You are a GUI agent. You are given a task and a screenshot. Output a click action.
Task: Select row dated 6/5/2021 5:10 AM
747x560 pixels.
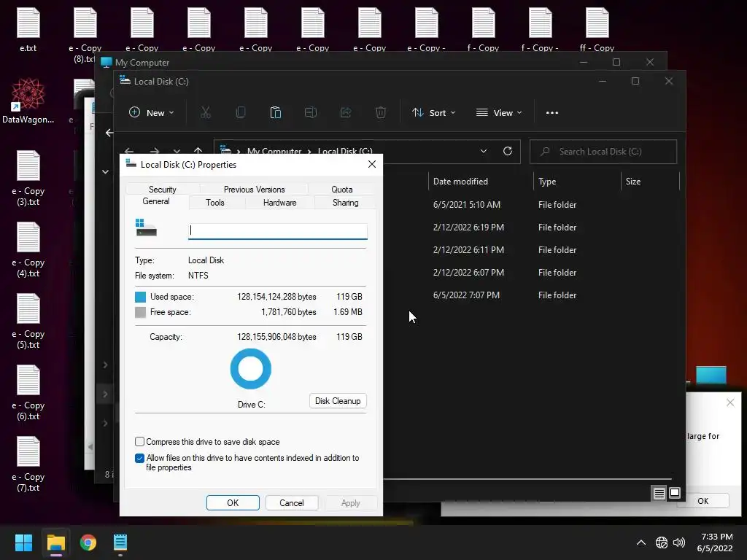pyautogui.click(x=531, y=205)
